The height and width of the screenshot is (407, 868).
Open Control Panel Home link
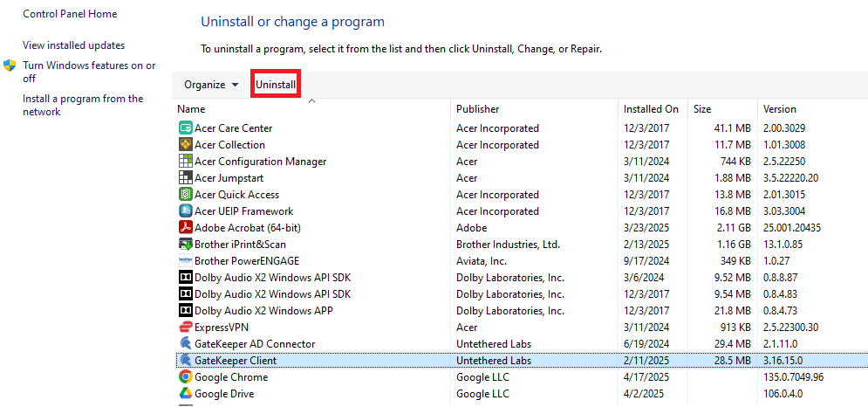[x=70, y=15]
